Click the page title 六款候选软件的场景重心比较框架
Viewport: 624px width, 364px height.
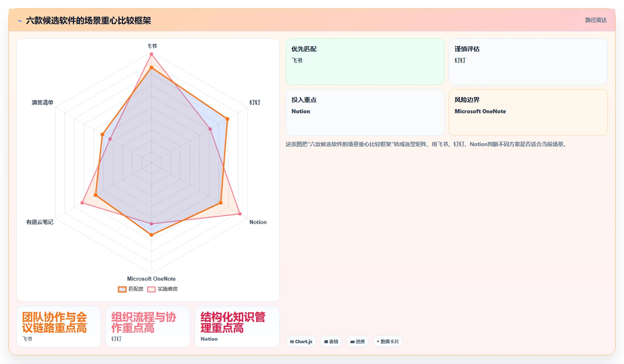coord(88,20)
